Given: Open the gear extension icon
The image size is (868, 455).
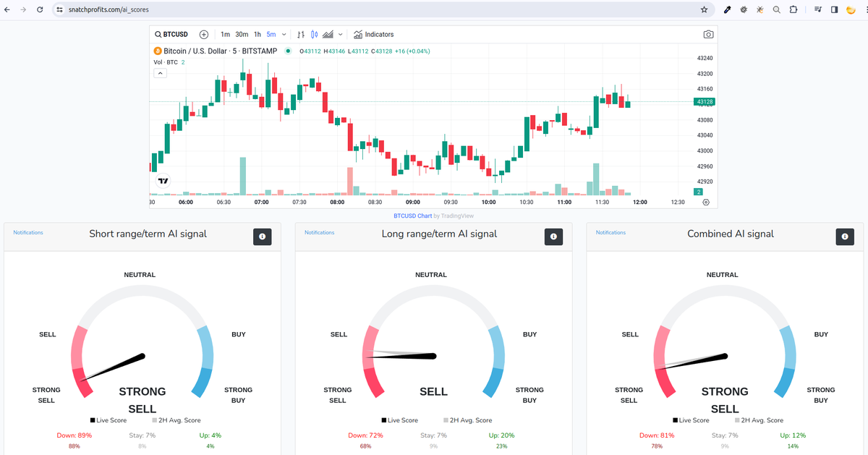Looking at the screenshot, I should point(743,9).
